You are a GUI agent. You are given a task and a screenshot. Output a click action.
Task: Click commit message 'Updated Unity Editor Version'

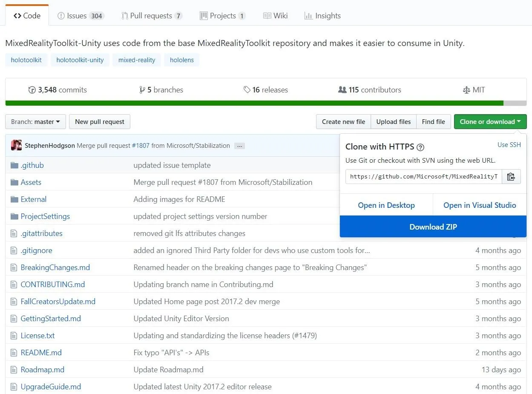pyautogui.click(x=181, y=319)
